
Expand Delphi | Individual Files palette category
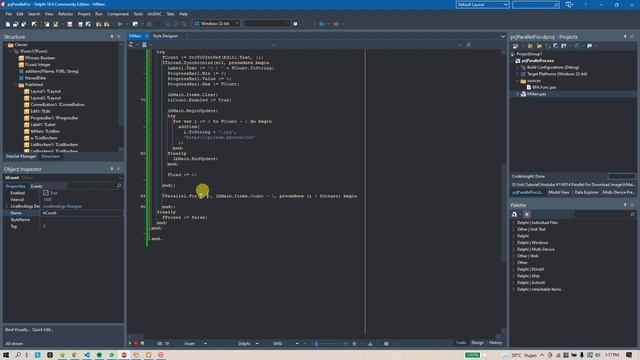[x=514, y=223]
